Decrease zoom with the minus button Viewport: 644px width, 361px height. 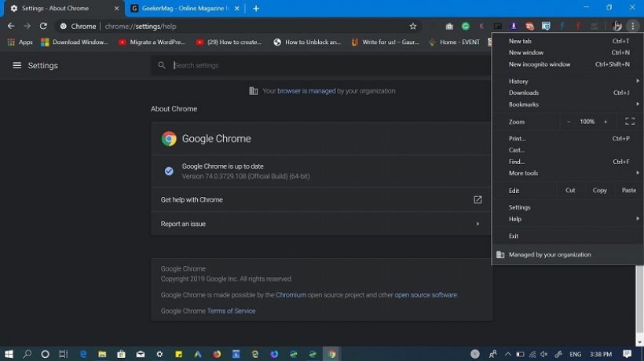(x=569, y=122)
